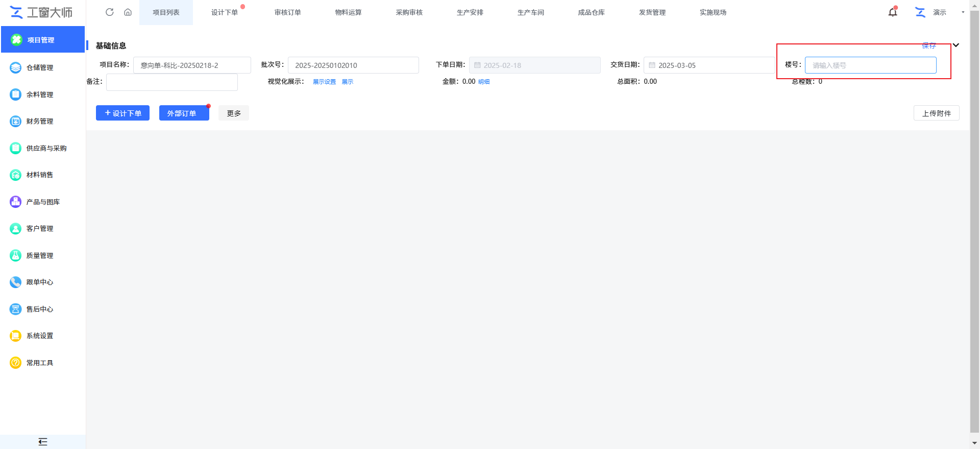Open the 展示设置 link
The image size is (980, 449).
[x=324, y=82]
